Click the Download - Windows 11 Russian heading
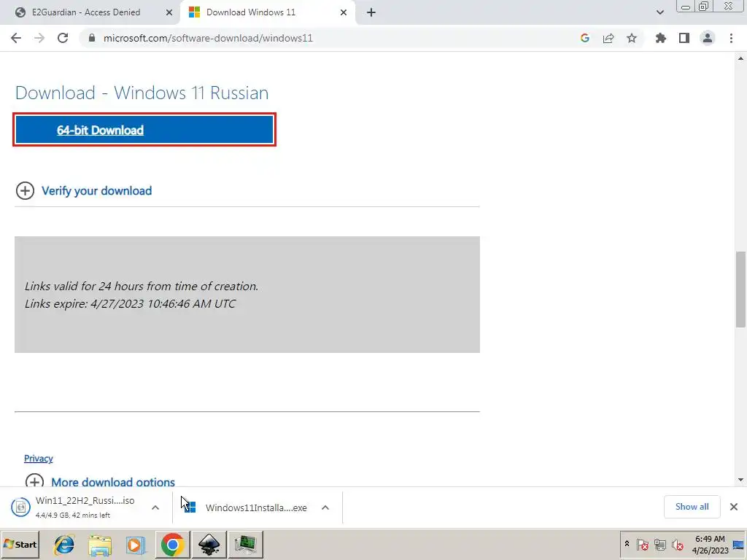Image resolution: width=747 pixels, height=560 pixels. (142, 93)
